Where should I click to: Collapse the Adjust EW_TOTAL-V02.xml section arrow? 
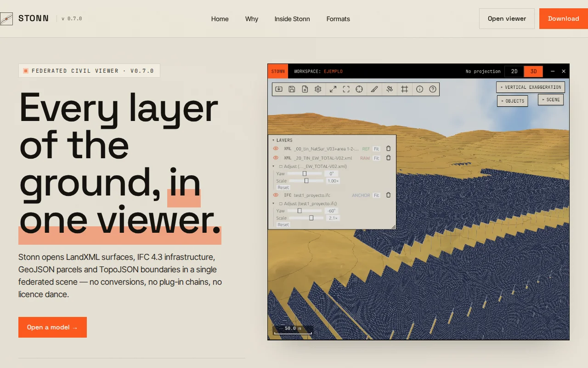click(274, 166)
